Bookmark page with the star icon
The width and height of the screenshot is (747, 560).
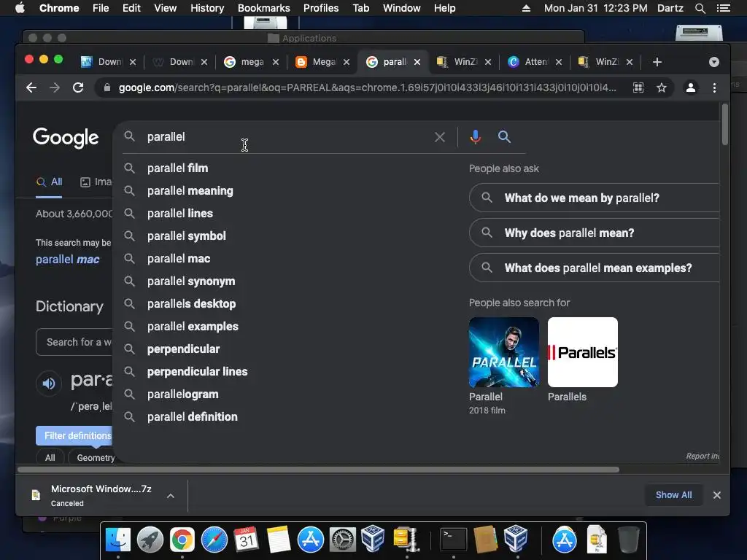(x=661, y=87)
